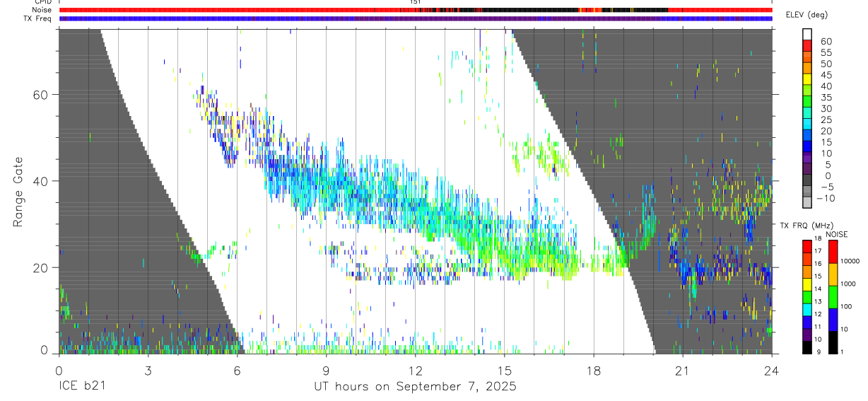This screenshot has height=401, width=868.
Task: Click the Range Gate tick label '40'
Action: (x=41, y=181)
